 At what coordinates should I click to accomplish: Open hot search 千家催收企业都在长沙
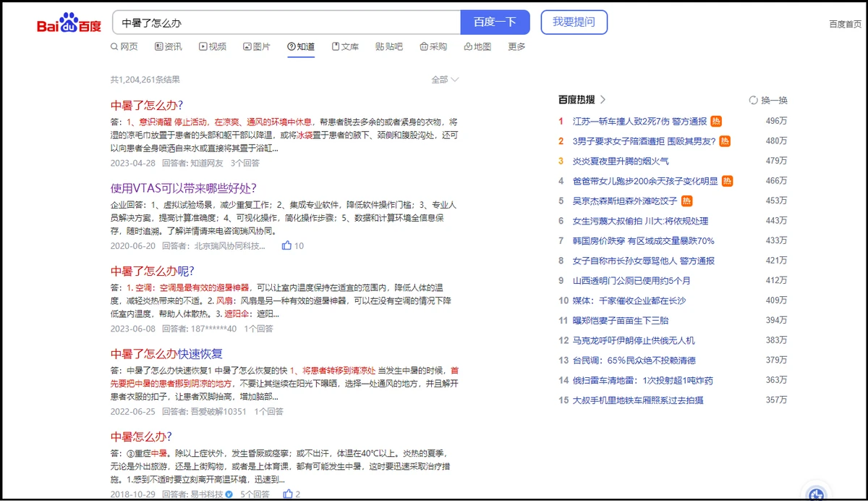click(629, 300)
